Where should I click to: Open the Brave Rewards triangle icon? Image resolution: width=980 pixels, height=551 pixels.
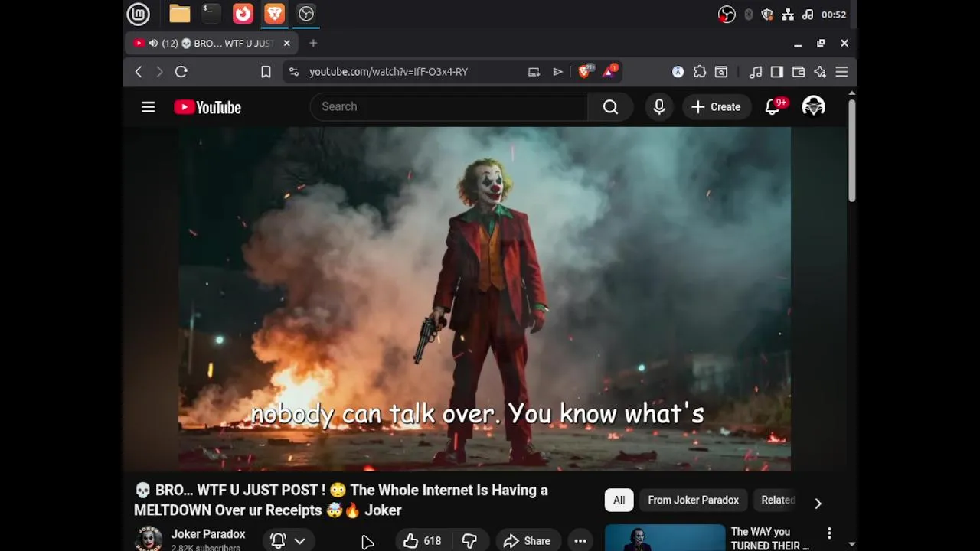click(x=610, y=71)
